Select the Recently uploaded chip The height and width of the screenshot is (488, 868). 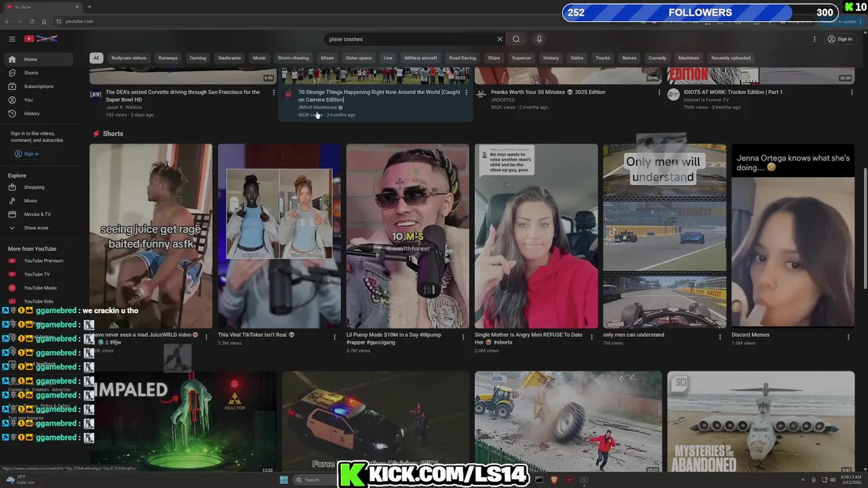click(731, 58)
